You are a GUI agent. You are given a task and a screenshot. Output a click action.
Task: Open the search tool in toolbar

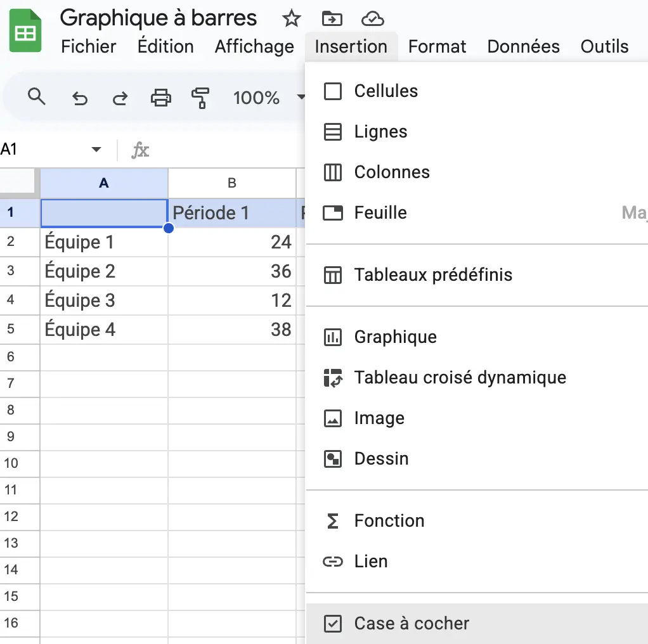point(36,97)
